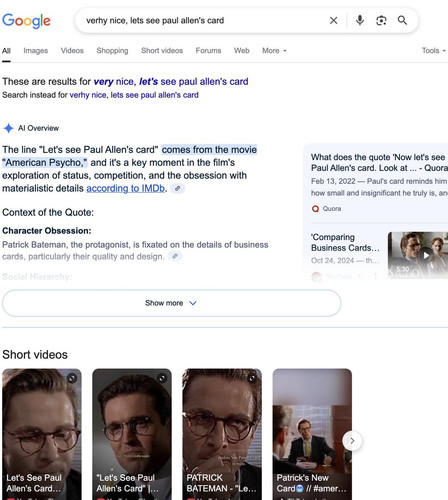Follow the 'according to IMDb' link
Viewport: 448px width, 500px height.
click(x=126, y=188)
